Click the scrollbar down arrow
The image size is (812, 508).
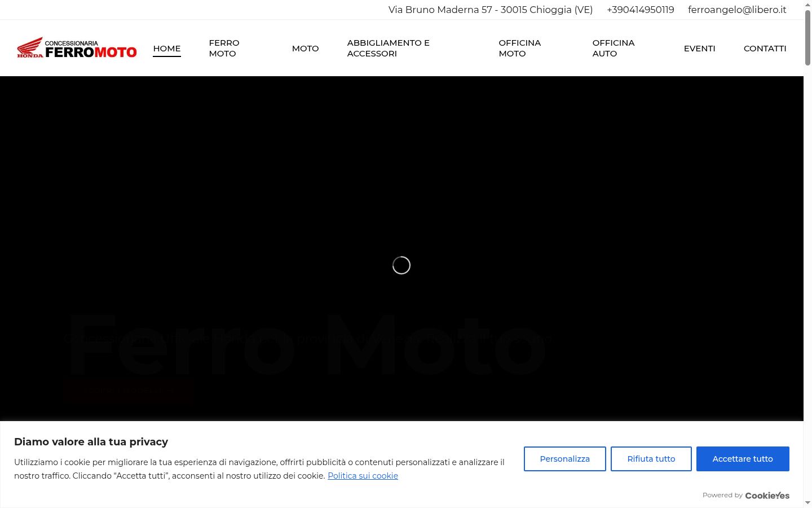807,503
